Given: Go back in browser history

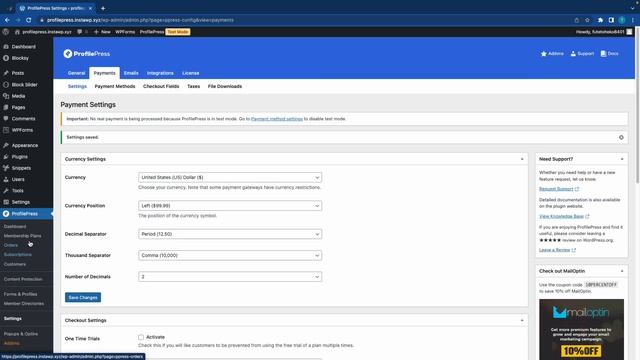Looking at the screenshot, I should pyautogui.click(x=7, y=20).
